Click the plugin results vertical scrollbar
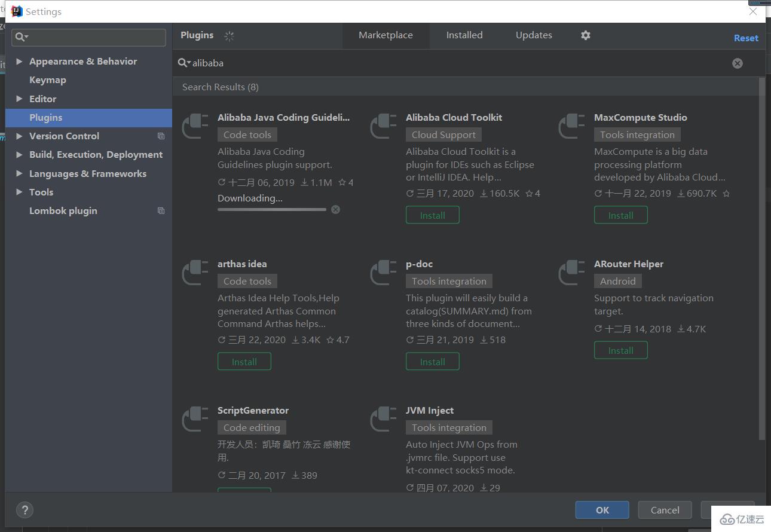The height and width of the screenshot is (532, 771). tap(761, 258)
